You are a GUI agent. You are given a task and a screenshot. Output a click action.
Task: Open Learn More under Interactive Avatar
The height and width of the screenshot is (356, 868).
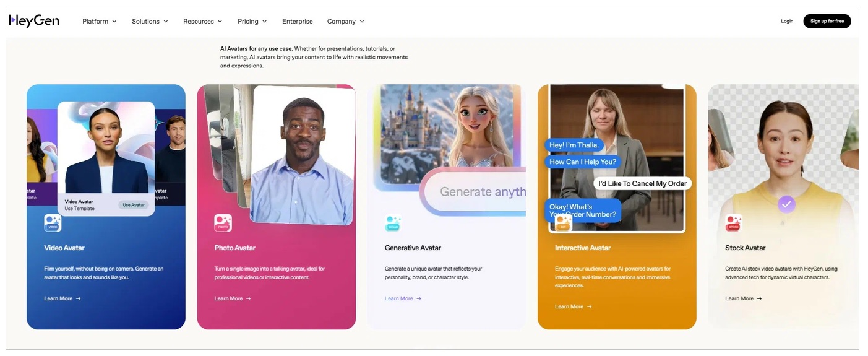(573, 306)
